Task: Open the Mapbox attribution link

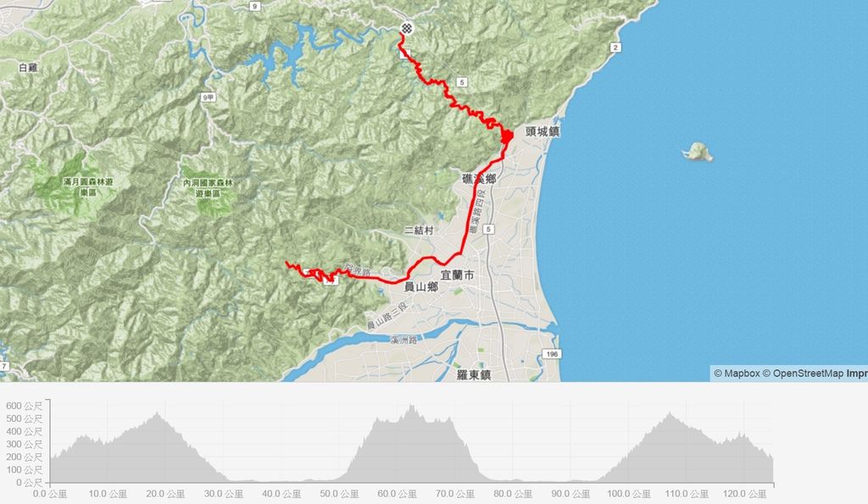Action: [737, 374]
